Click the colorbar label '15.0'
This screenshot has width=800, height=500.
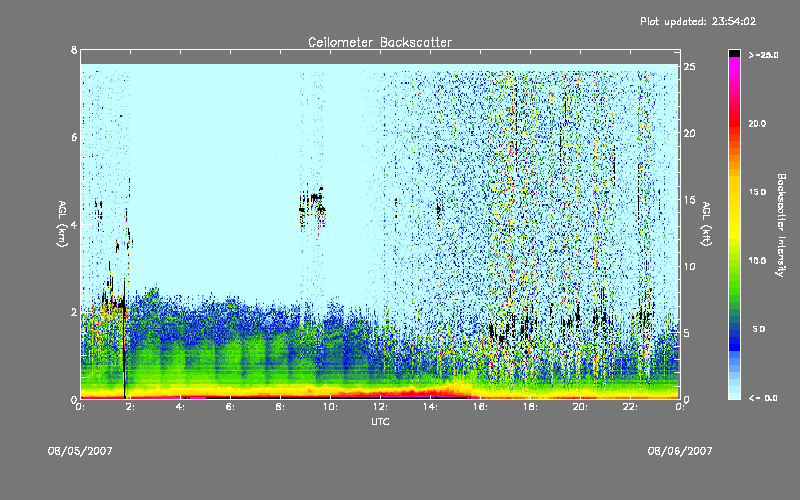tap(757, 192)
